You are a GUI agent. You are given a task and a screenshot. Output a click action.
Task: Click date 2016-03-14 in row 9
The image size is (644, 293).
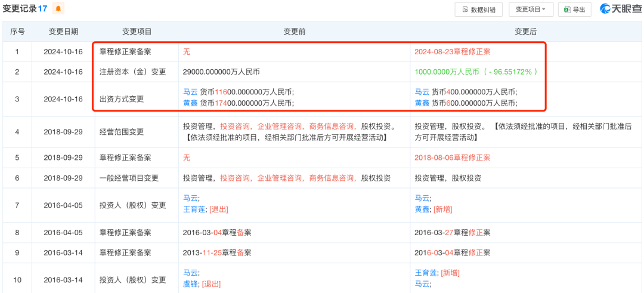click(63, 252)
